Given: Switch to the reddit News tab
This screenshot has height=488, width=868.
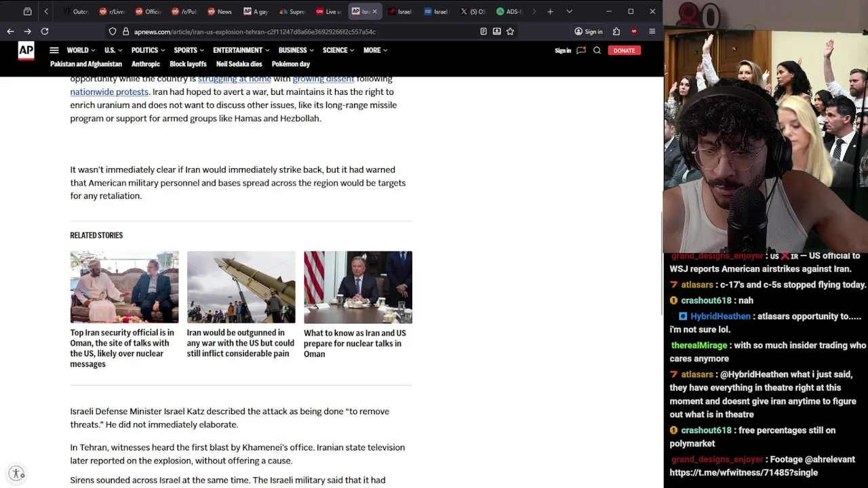Looking at the screenshot, I should coord(220,12).
